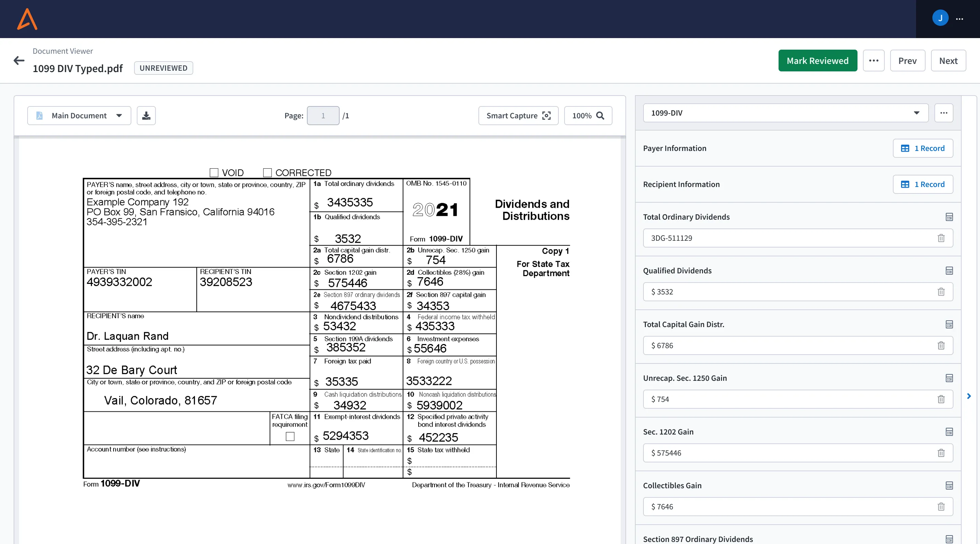Open Recipient Information 1 Record

point(923,184)
